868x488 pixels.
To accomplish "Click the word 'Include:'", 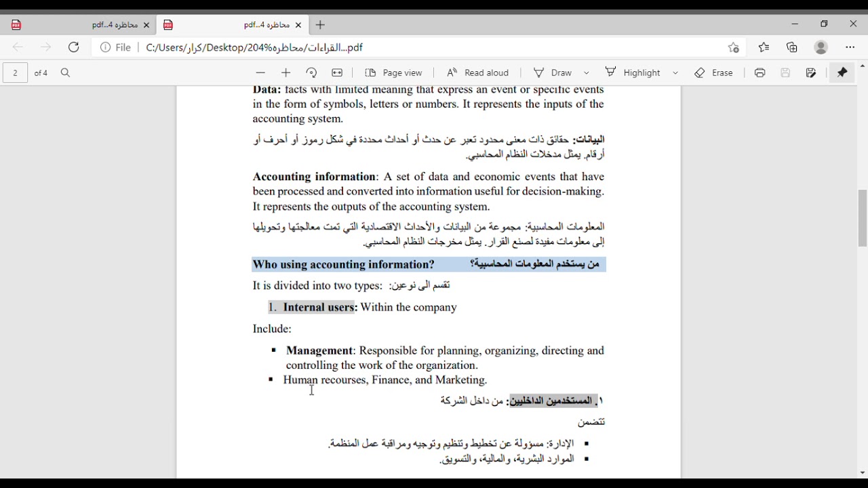I will (272, 329).
